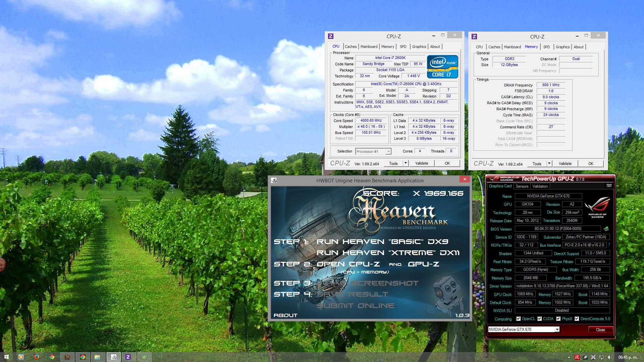
Task: Open About in the Heaven benchmark window
Action: [285, 315]
